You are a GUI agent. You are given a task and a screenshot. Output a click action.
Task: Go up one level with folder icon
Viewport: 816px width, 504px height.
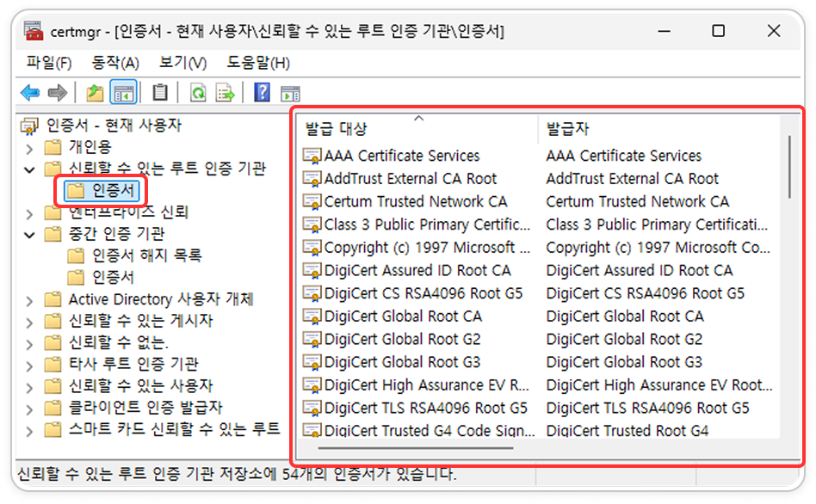pyautogui.click(x=95, y=93)
